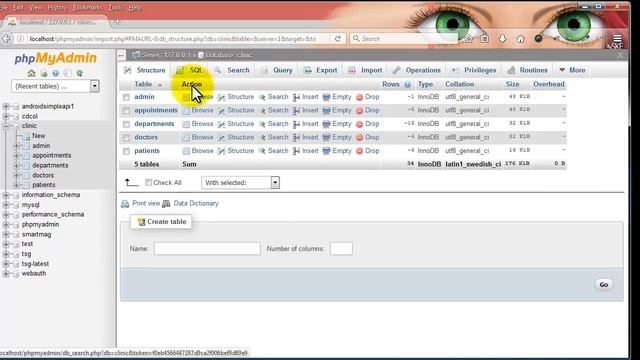Viewport: 640px width, 360px height.
Task: Click the bookmark star icon
Action: [x=469, y=39]
